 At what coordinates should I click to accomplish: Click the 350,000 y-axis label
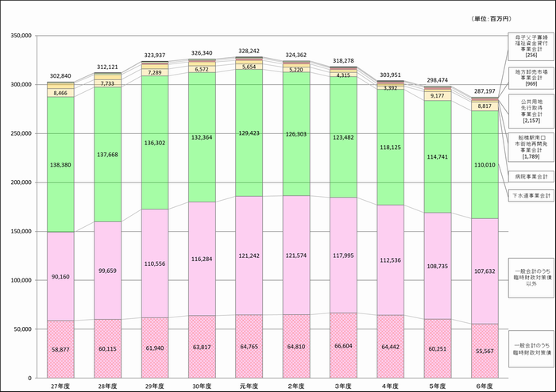coord(21,36)
